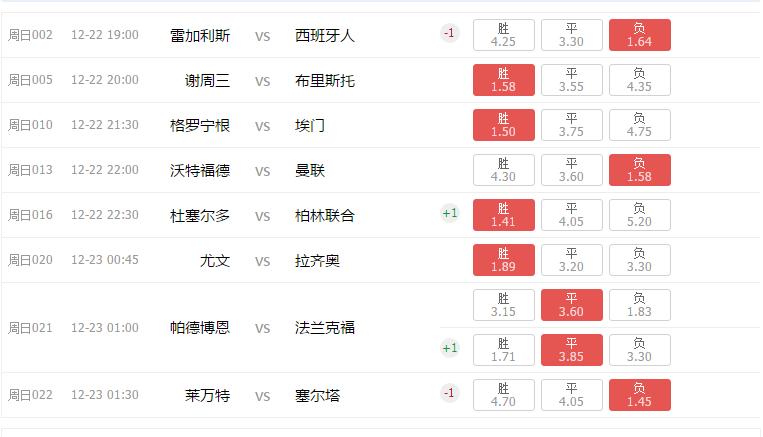Select 负 1.64 for 雷加利斯 vs 西班牙人
This screenshot has width=763, height=437.
[639, 35]
